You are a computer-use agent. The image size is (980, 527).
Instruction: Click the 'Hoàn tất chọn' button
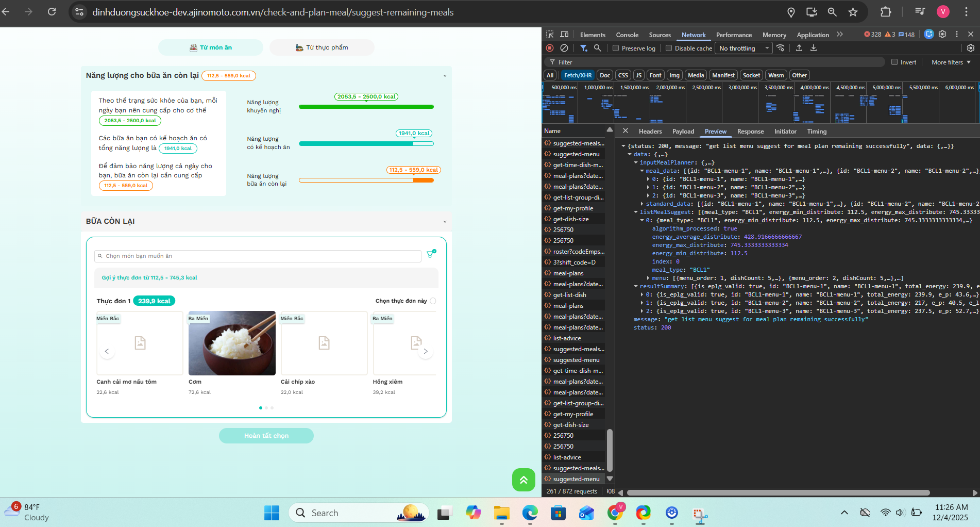coord(266,436)
